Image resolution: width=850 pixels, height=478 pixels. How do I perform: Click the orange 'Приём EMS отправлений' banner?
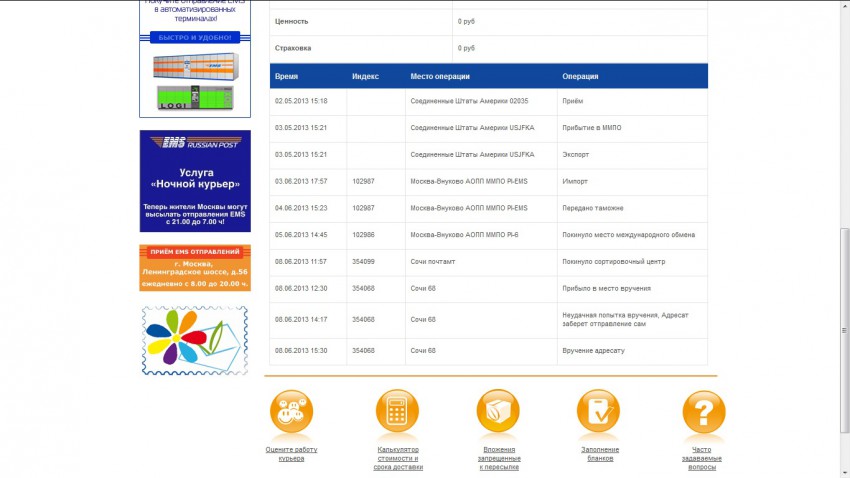(x=195, y=267)
